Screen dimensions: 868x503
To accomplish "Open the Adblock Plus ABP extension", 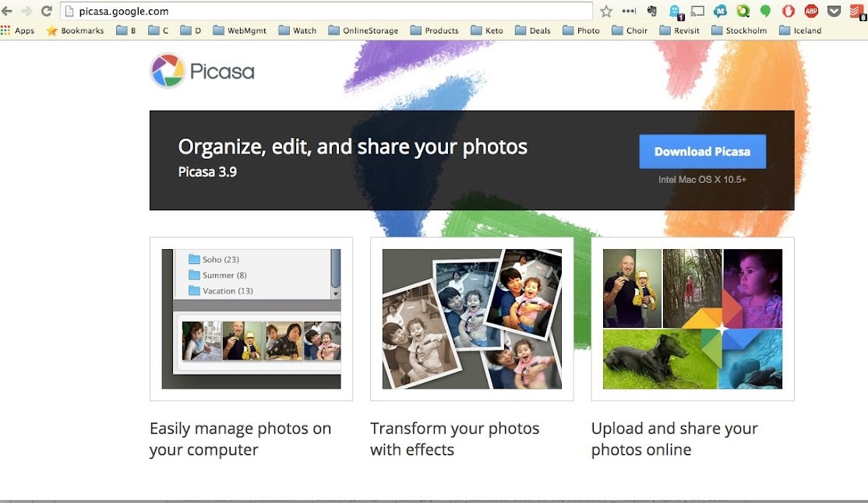I will [x=811, y=11].
